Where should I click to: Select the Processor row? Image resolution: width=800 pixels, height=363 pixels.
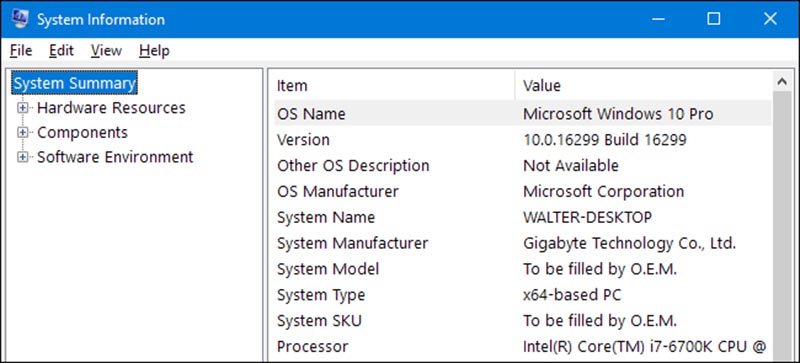(x=520, y=347)
